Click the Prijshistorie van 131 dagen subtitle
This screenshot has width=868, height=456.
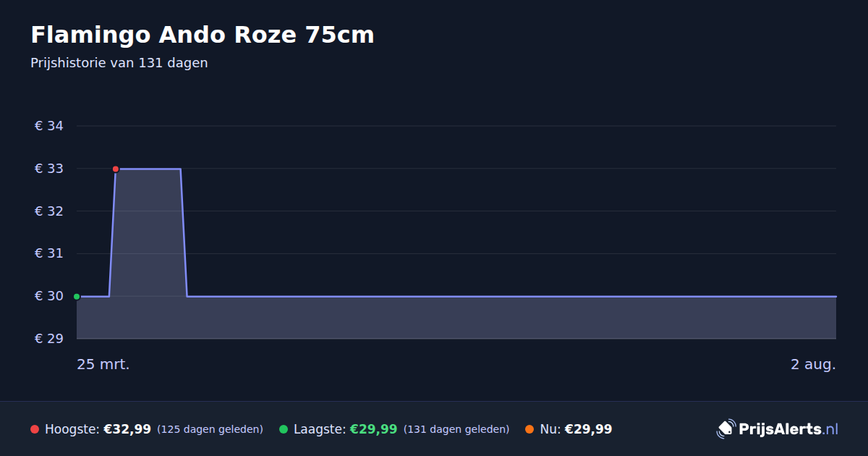point(119,63)
